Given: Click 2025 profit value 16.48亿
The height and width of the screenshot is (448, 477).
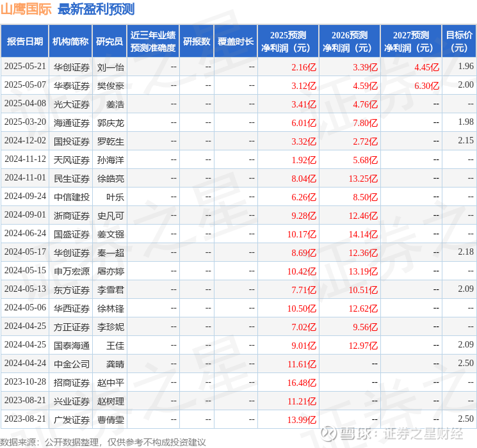Looking at the screenshot, I should pos(302,383).
